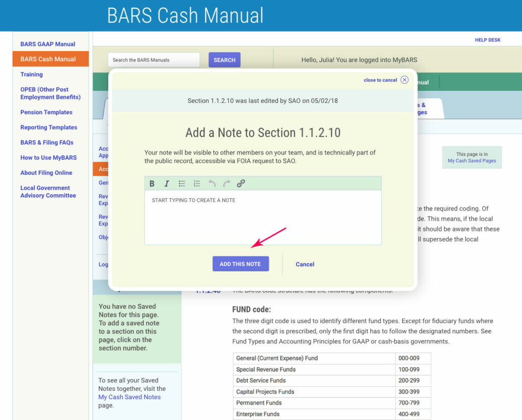
Task: Open My Cash Saved Pages link
Action: tap(472, 161)
